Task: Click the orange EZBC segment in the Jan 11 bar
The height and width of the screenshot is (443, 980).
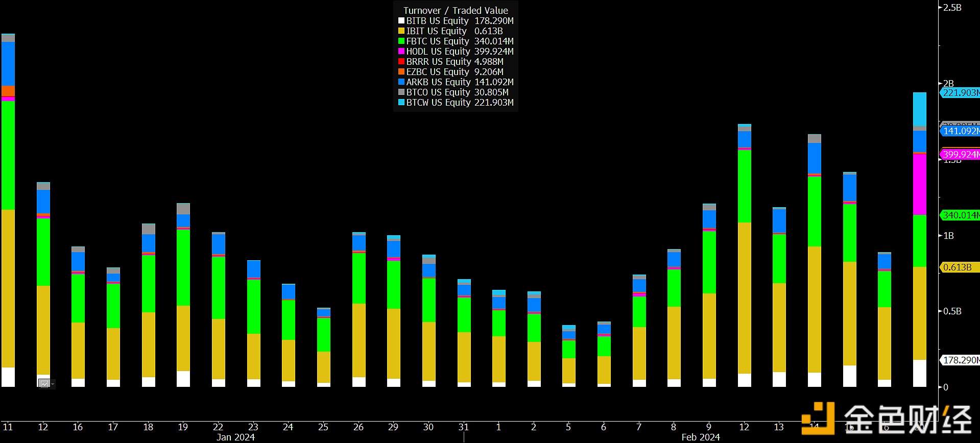Action: tap(8, 91)
